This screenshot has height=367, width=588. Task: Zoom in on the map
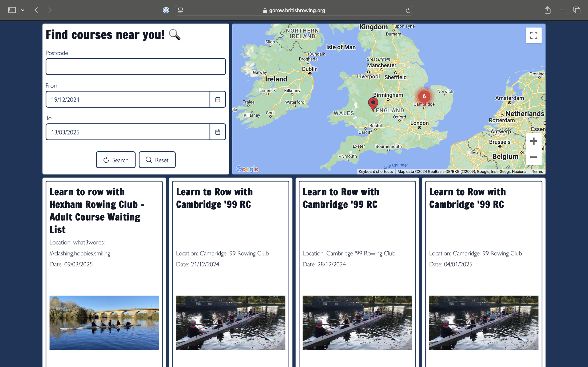click(533, 141)
